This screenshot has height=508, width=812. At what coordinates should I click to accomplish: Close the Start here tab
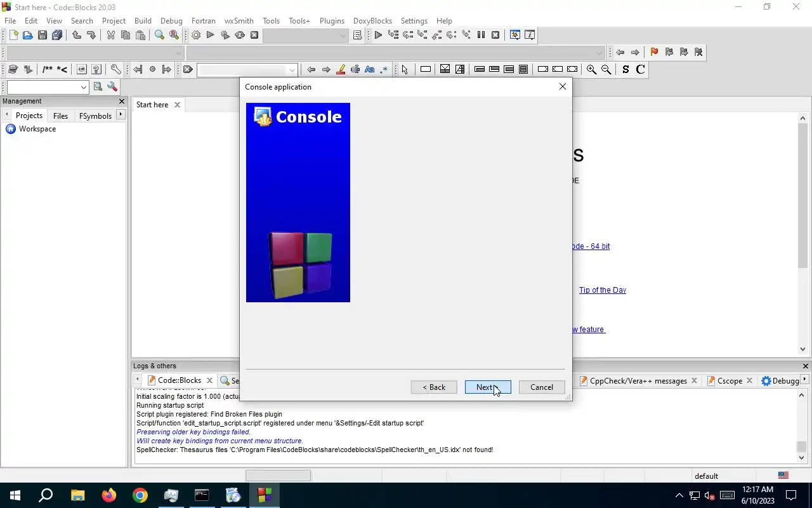click(177, 105)
